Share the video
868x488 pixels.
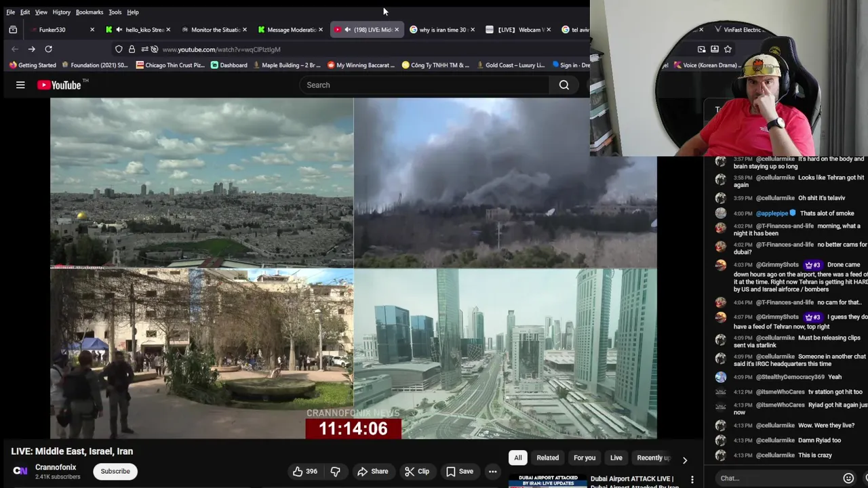coord(373,471)
